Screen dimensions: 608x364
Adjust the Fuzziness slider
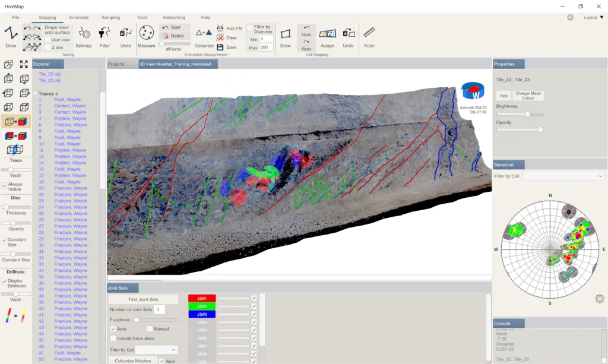[x=157, y=320]
